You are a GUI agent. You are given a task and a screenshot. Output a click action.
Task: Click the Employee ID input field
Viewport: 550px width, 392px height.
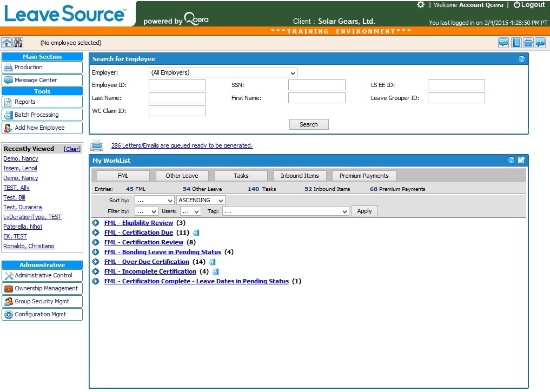click(177, 85)
